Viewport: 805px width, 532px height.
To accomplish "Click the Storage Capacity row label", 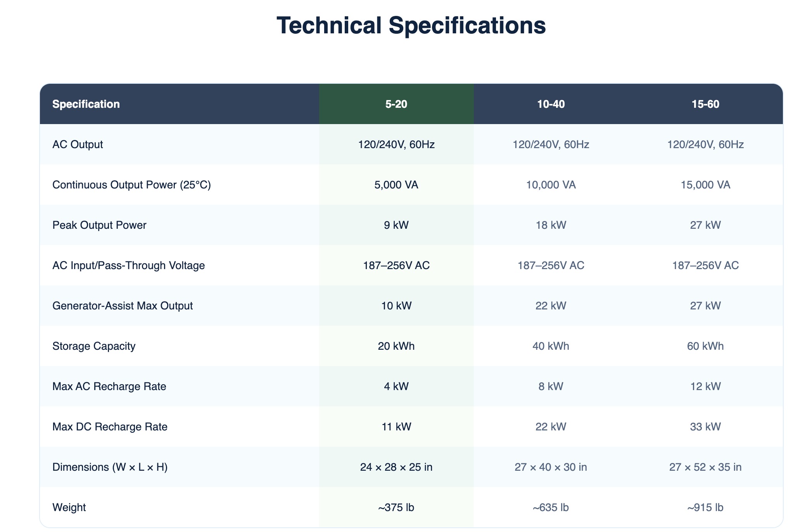I will coord(94,346).
